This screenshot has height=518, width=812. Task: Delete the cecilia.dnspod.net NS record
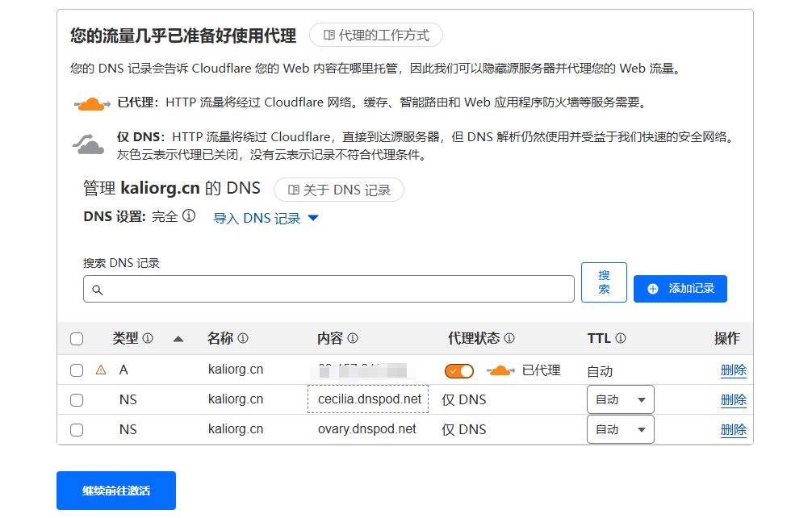[x=733, y=400]
